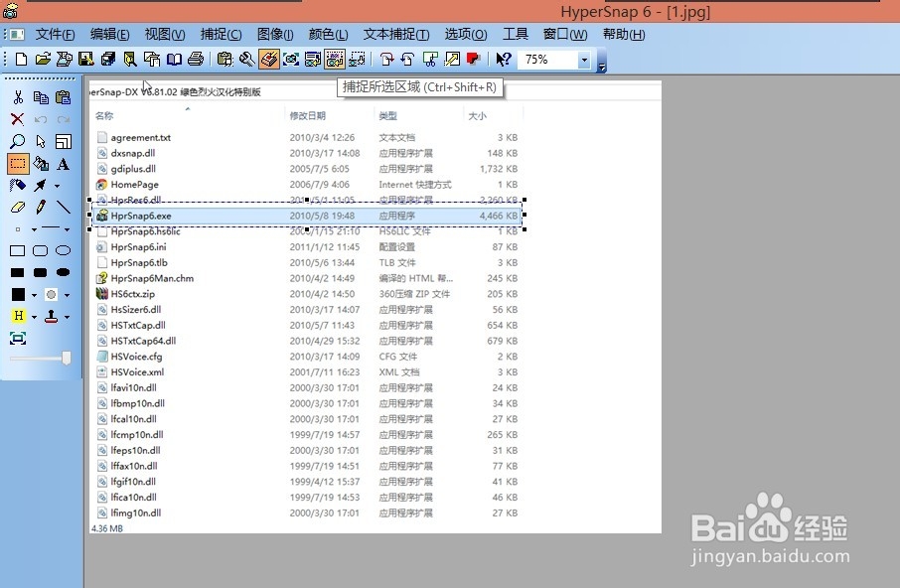Click the Save As floppy disk icon
The image size is (900, 588).
point(86,59)
